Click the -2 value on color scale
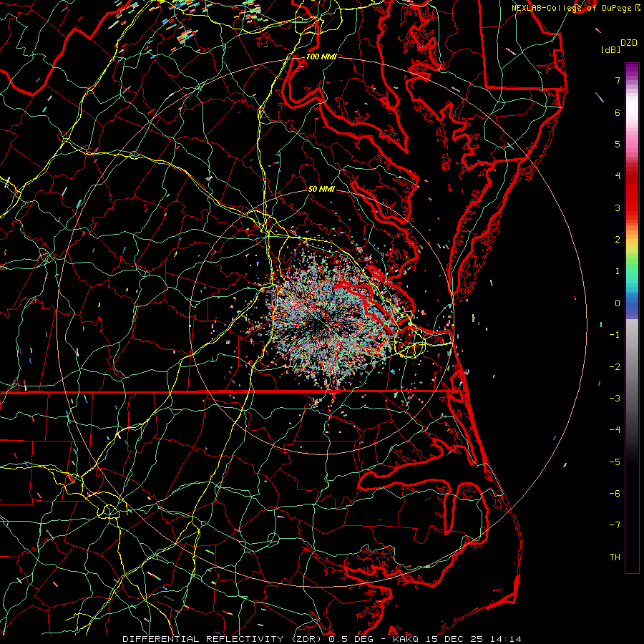 pyautogui.click(x=615, y=367)
